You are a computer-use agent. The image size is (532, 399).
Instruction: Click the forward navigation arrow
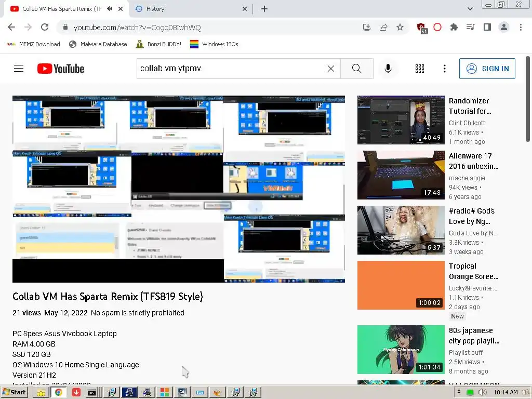pos(28,27)
